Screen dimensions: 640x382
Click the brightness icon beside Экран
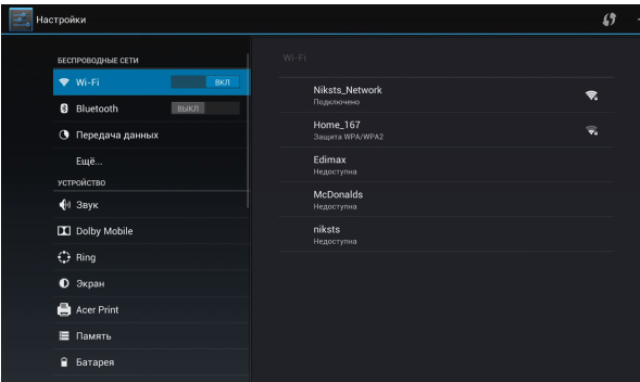(64, 283)
